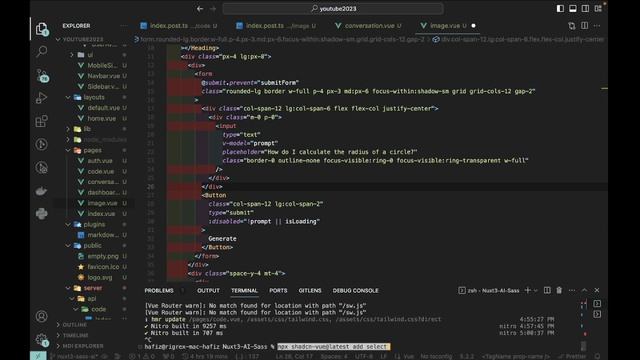Expand the TIMELINE section
The width and height of the screenshot is (640, 360).
tap(76, 336)
